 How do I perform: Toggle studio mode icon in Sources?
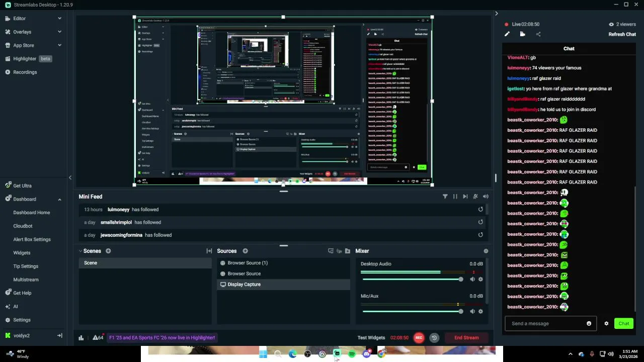331,251
